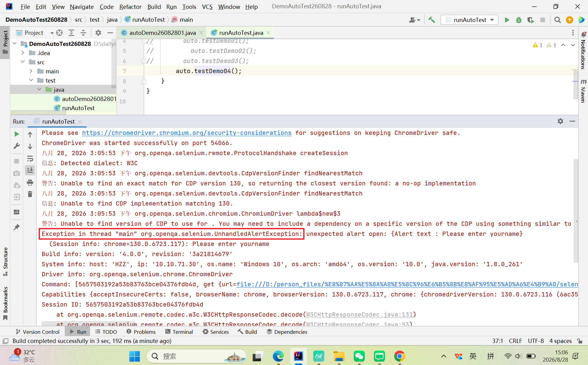Open Run panel settings gear
The width and height of the screenshot is (588, 365).
click(x=560, y=121)
